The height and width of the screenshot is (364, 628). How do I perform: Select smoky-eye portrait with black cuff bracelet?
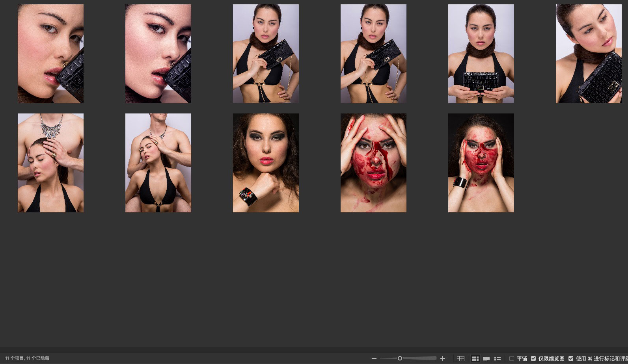266,163
